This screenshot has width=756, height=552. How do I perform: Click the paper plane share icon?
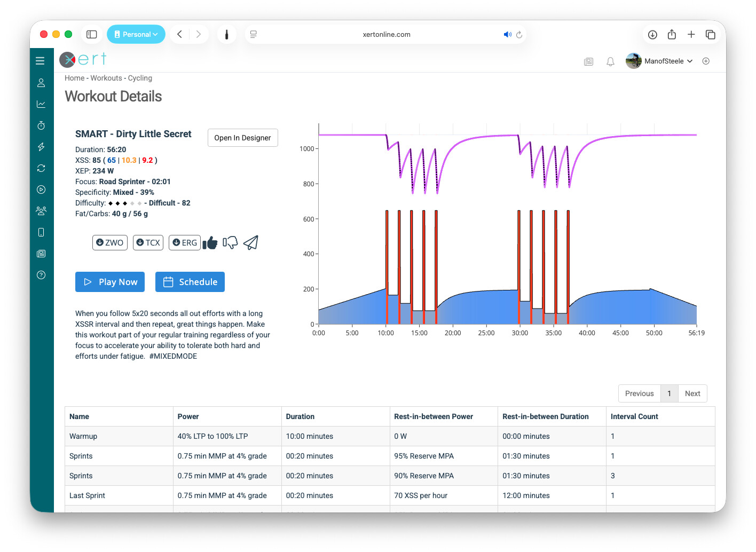click(x=251, y=243)
